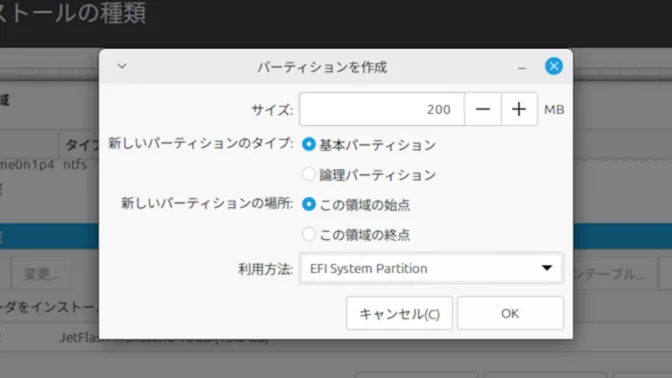Minimize the partition creation dialog
The width and height of the screenshot is (672, 378).
[522, 67]
